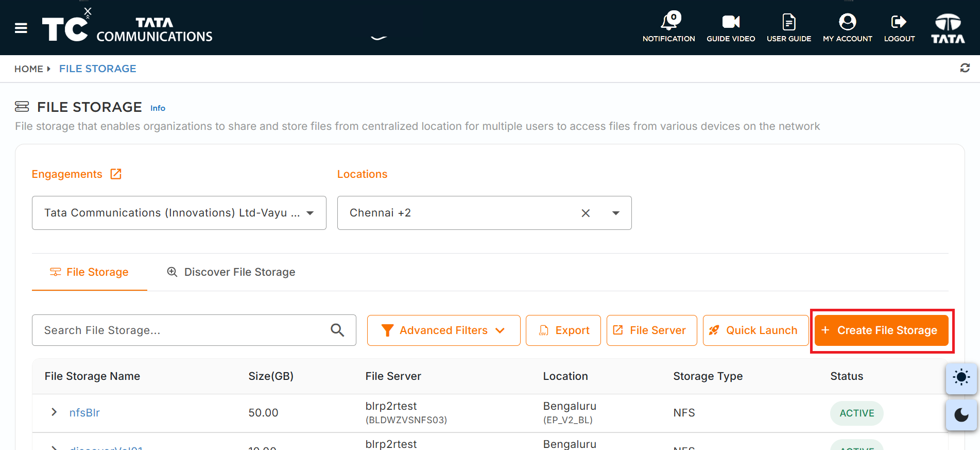
Task: Click the Location column header
Action: tap(565, 376)
